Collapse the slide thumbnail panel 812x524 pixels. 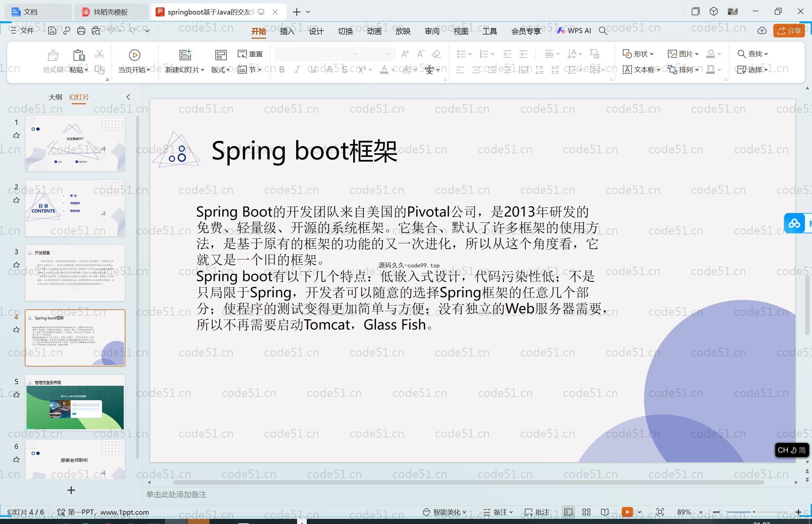coord(128,97)
